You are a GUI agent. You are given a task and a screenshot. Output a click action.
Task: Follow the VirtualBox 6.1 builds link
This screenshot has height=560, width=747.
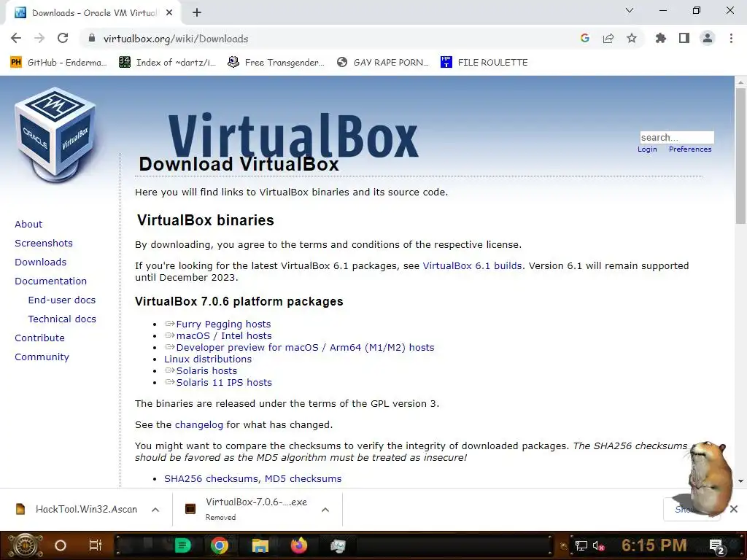tap(472, 265)
